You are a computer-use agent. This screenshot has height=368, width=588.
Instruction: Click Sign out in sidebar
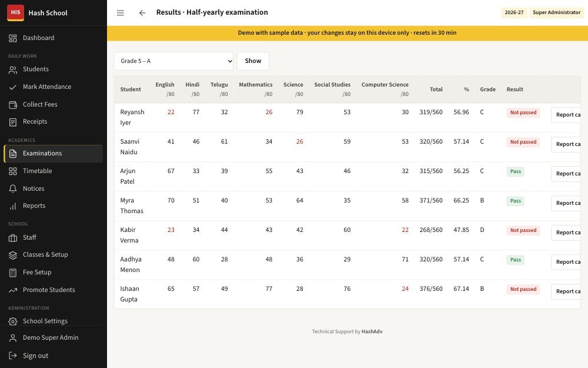pos(54,356)
